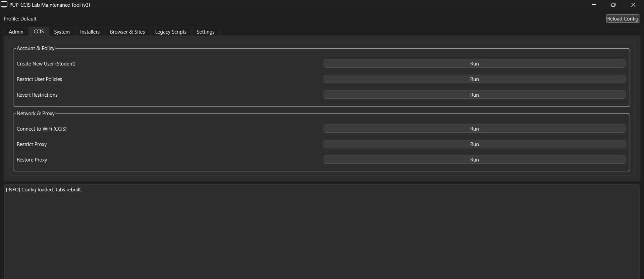Click the window title text
Screen dimensions: 644x279
(x=50, y=5)
